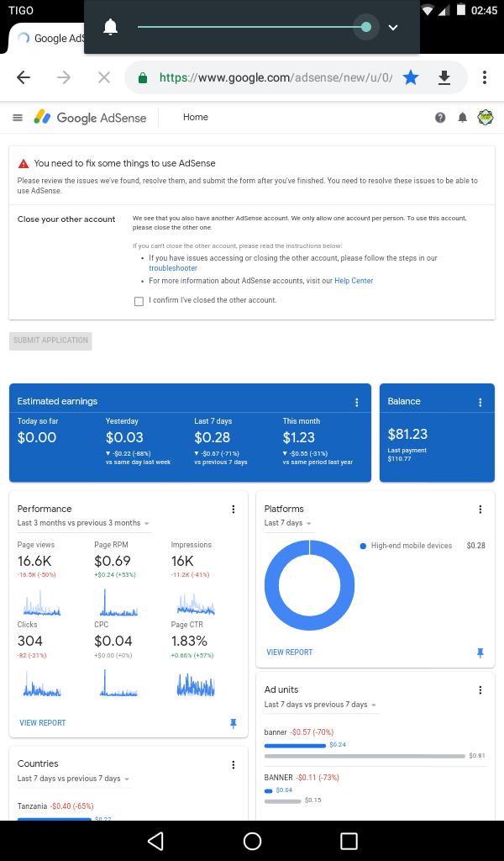Click VIEW REPORT in Platforms card
The width and height of the screenshot is (504, 861).
[x=289, y=652]
